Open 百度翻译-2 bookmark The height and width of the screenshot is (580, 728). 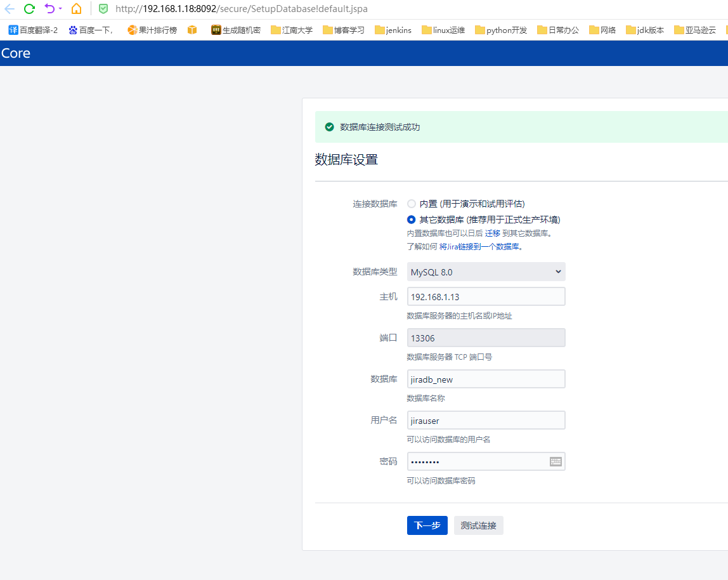tap(33, 30)
